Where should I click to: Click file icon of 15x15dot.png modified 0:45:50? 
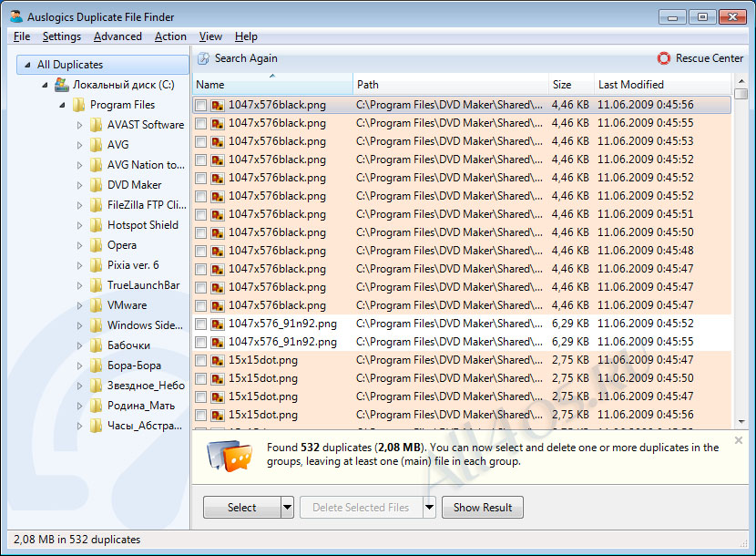coord(218,378)
